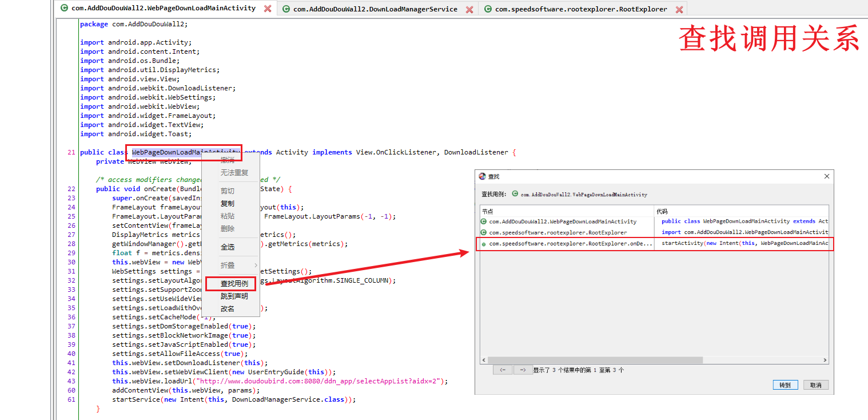This screenshot has width=868, height=420.
Task: Click method icon of RootExplorer.onDe... row
Action: click(x=484, y=244)
